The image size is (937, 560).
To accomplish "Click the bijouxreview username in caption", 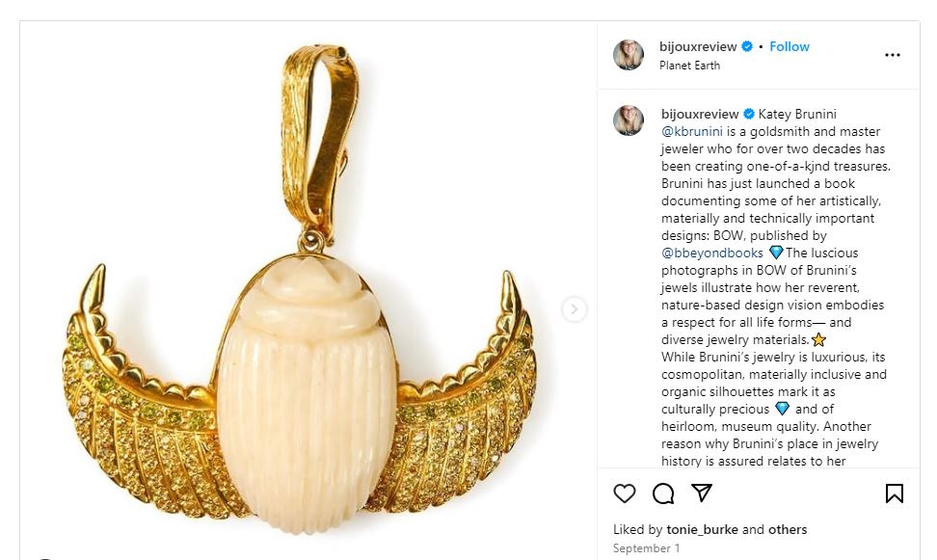I will (700, 114).
